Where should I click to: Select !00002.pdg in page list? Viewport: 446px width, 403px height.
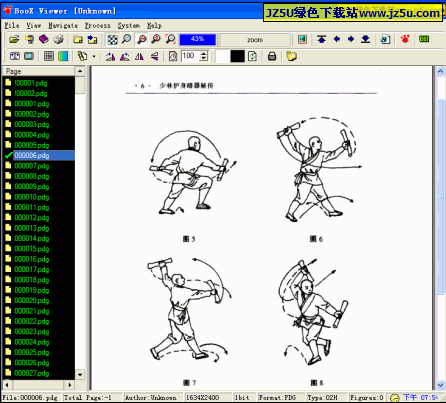[31, 93]
